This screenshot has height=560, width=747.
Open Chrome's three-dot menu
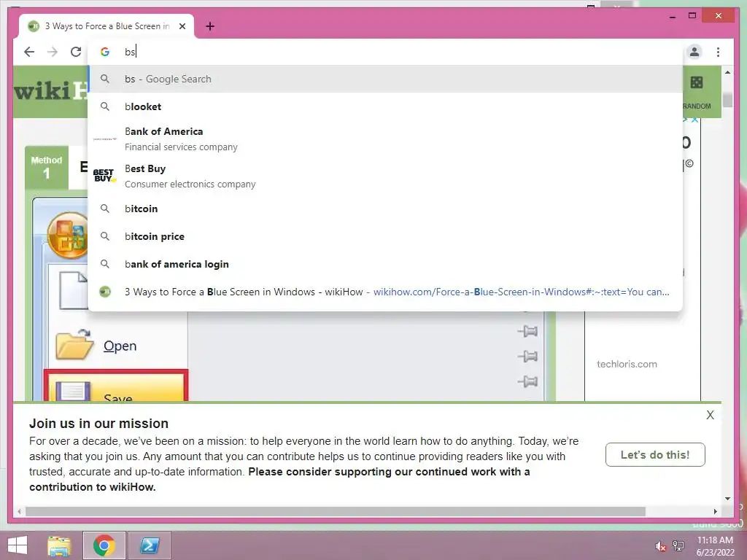718,52
